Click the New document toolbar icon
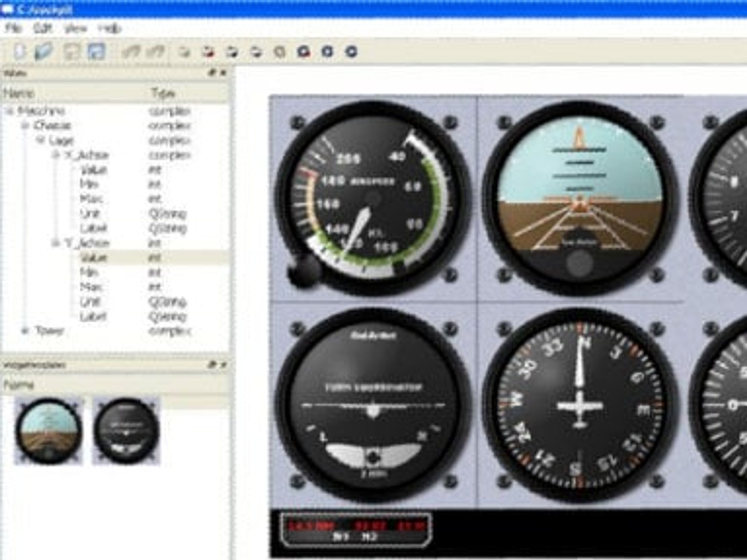Viewport: 747px width, 560px height. point(19,52)
